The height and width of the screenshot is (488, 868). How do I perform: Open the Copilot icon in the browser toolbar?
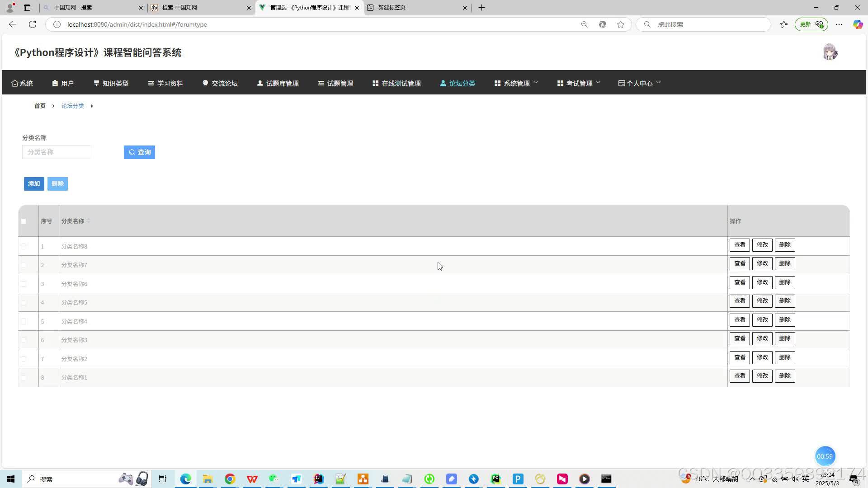point(858,24)
